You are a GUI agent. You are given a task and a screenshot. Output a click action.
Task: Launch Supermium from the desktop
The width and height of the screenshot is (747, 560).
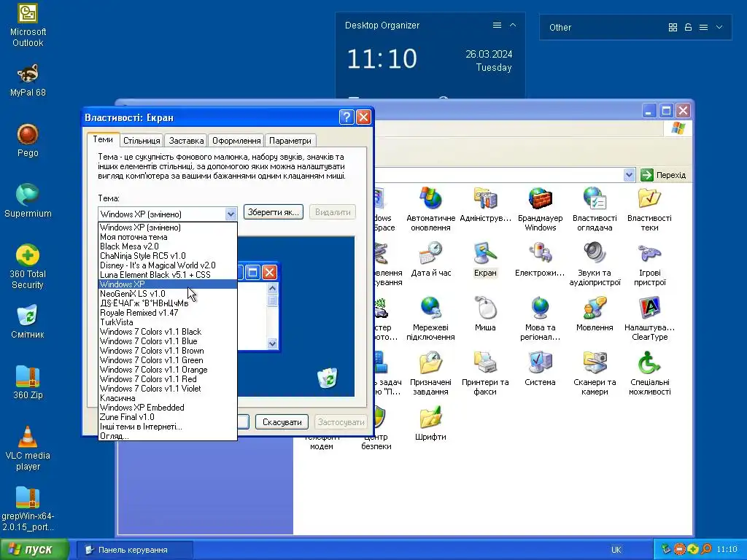pyautogui.click(x=28, y=201)
